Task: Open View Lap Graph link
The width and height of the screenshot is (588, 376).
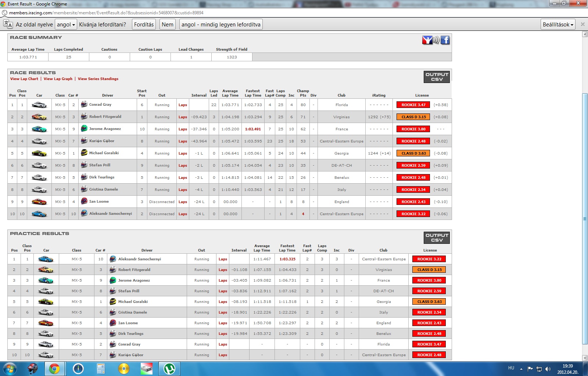Action: [x=58, y=79]
